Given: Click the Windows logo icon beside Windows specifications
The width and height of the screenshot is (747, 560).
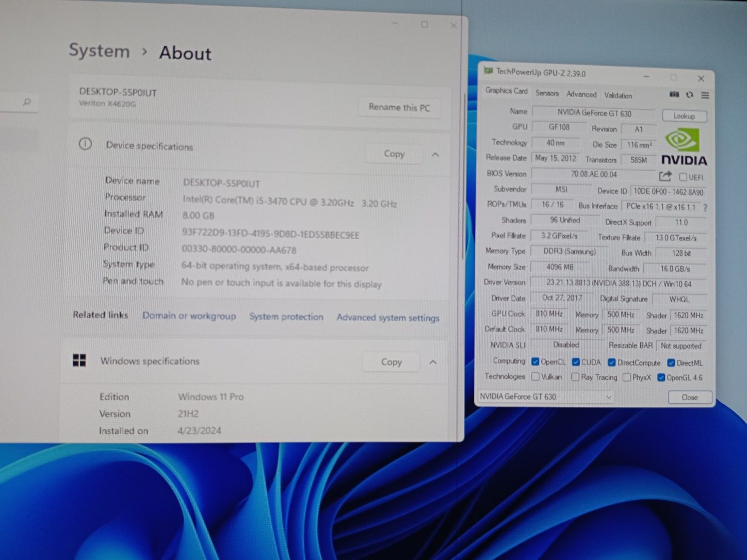Looking at the screenshot, I should 79,360.
